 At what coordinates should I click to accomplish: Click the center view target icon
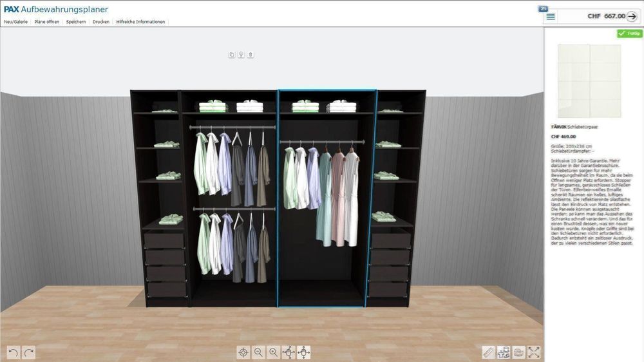(243, 352)
